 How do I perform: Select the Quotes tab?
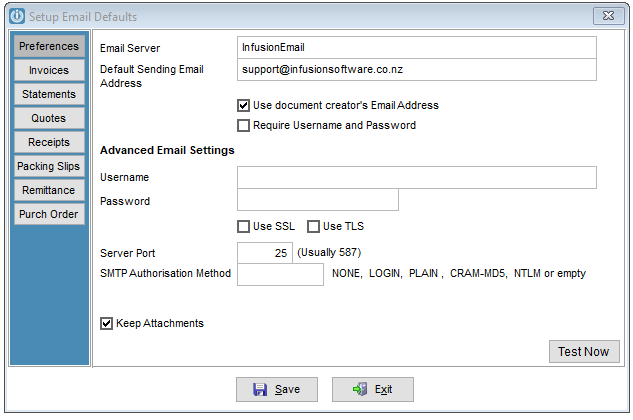pos(49,118)
